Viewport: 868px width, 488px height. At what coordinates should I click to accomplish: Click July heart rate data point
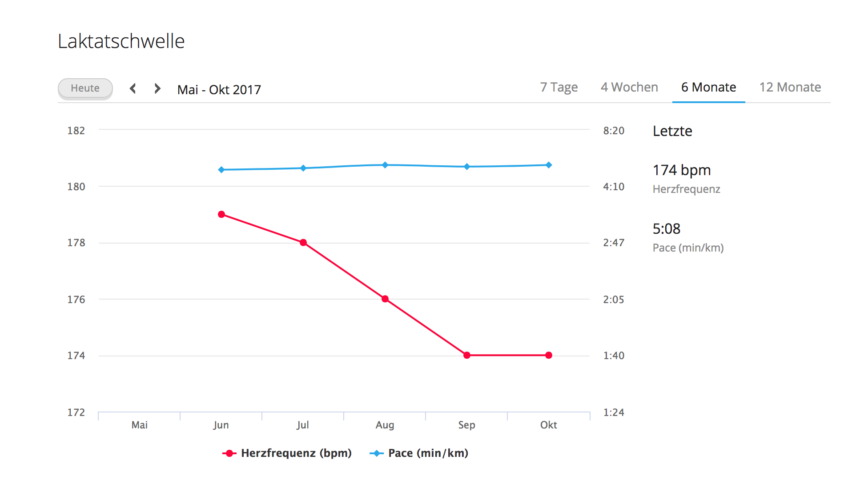[x=303, y=243]
